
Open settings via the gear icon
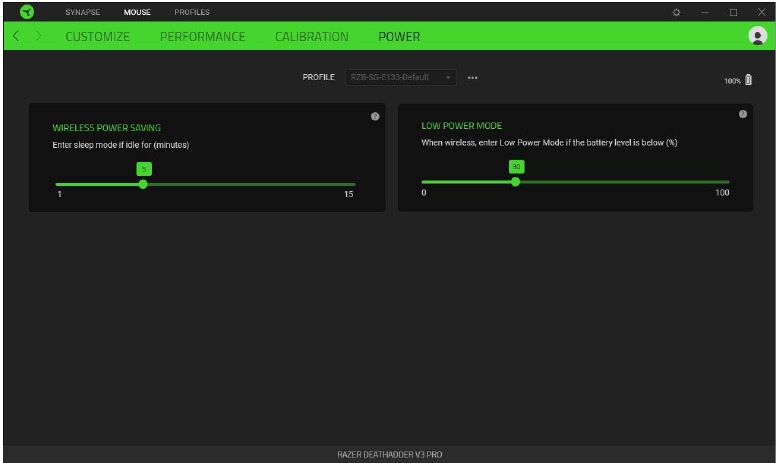pos(677,12)
